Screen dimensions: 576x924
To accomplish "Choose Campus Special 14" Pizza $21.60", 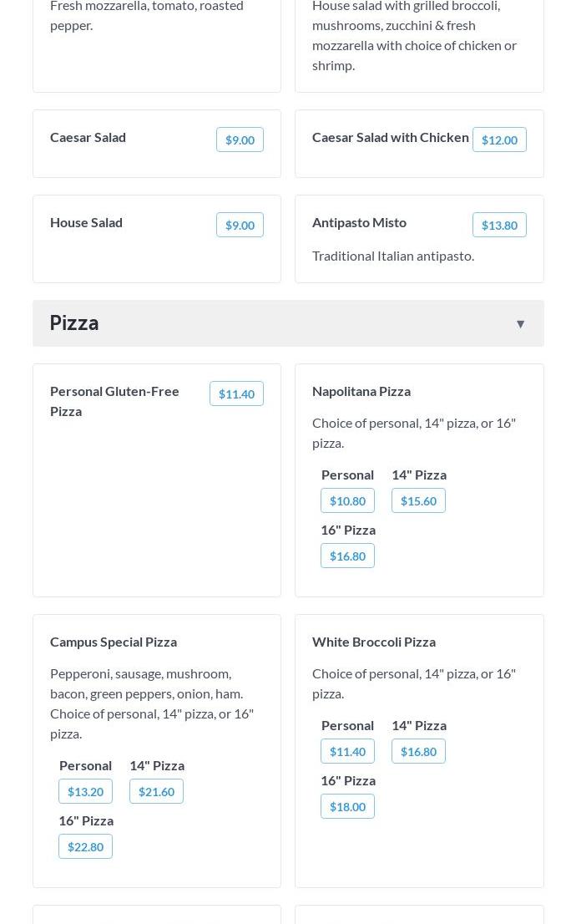I will [x=156, y=791].
